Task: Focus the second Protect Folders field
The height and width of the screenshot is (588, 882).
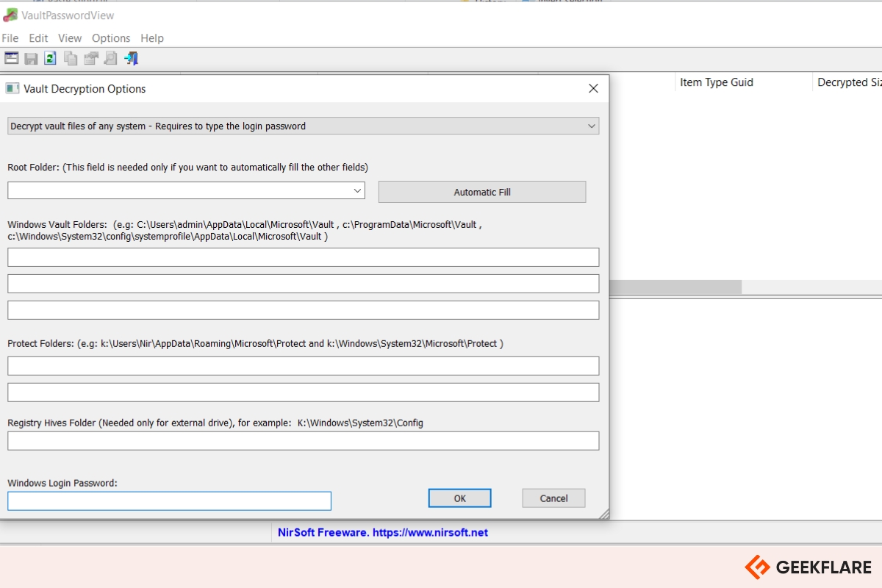Action: 304,392
